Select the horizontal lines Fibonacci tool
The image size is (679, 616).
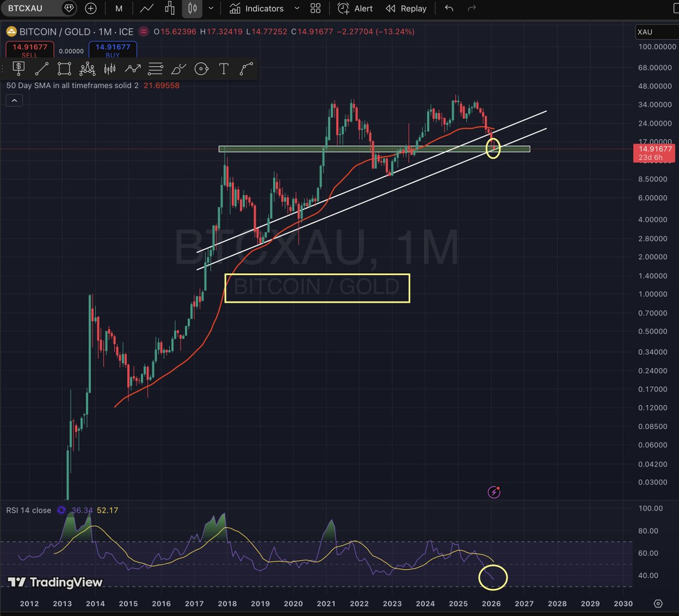click(156, 69)
